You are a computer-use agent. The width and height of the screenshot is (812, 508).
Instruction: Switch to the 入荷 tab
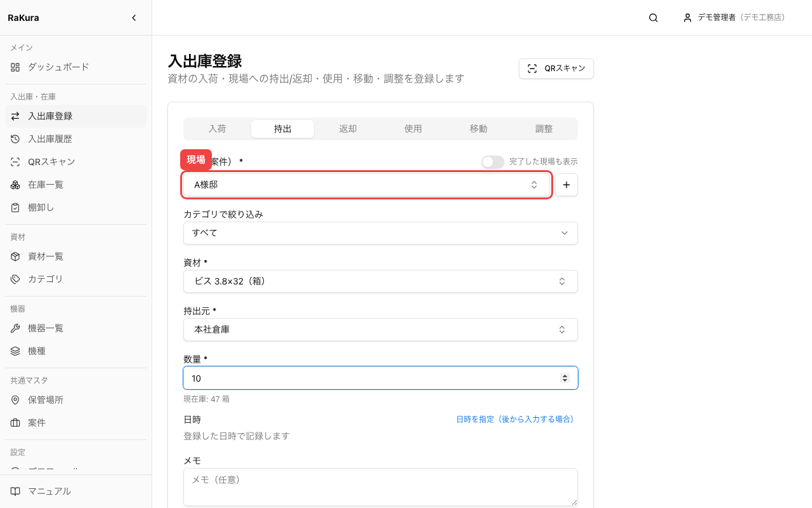tap(218, 129)
